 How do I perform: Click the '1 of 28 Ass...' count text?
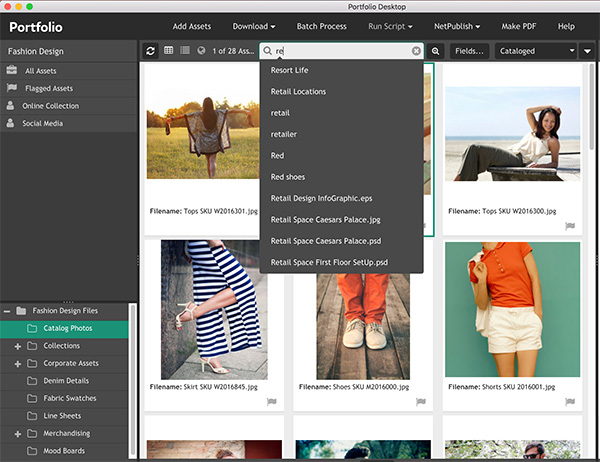(233, 51)
